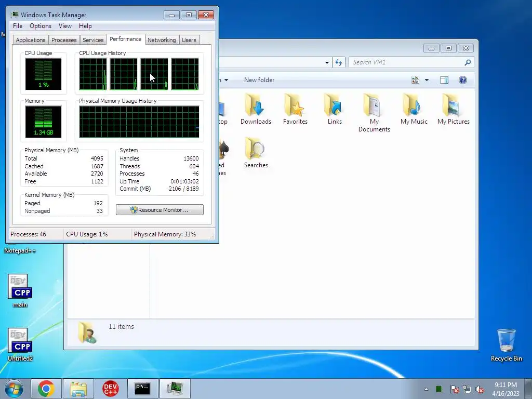Close the Explorer window
This screenshot has height=399, width=532.
point(465,48)
